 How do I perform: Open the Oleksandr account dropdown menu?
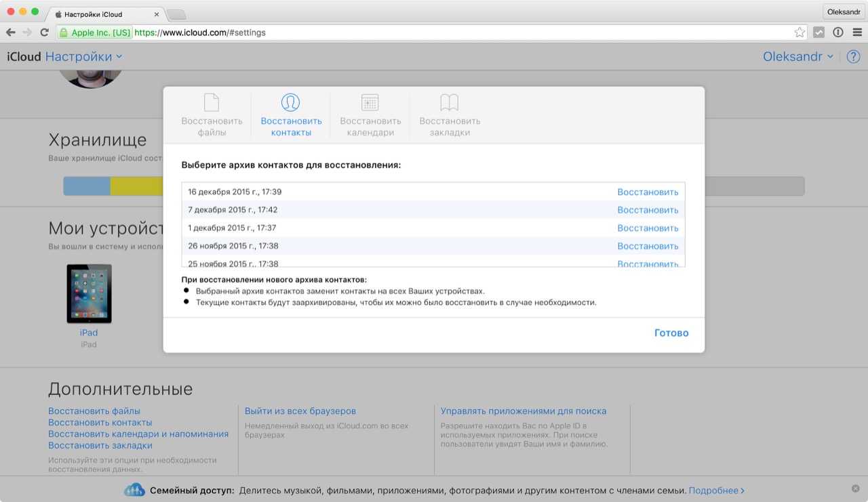click(x=797, y=57)
